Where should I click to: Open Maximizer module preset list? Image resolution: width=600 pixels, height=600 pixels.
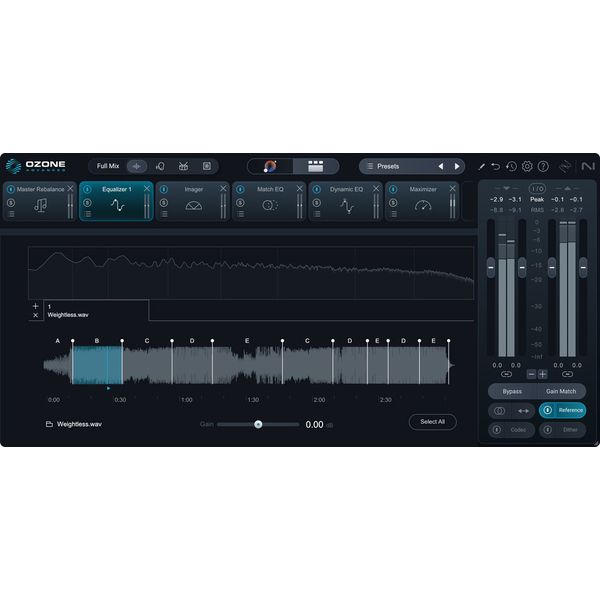393,214
